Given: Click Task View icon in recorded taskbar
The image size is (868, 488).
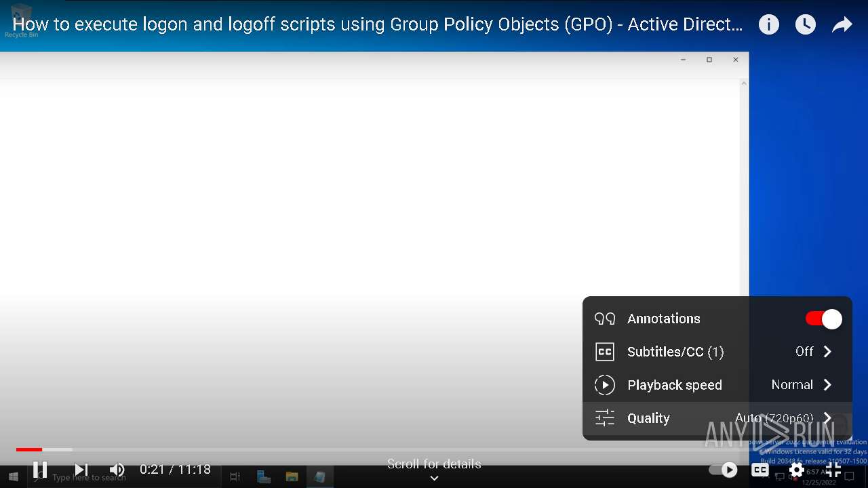Looking at the screenshot, I should (235, 477).
